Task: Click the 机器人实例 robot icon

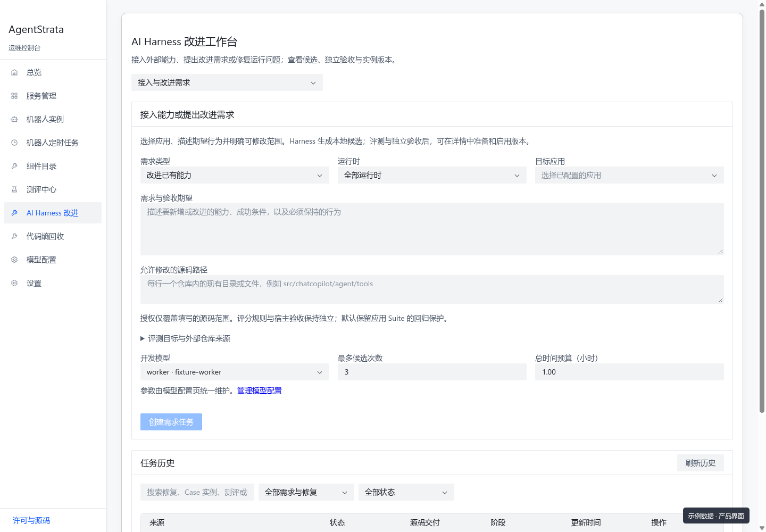Action: [x=14, y=119]
